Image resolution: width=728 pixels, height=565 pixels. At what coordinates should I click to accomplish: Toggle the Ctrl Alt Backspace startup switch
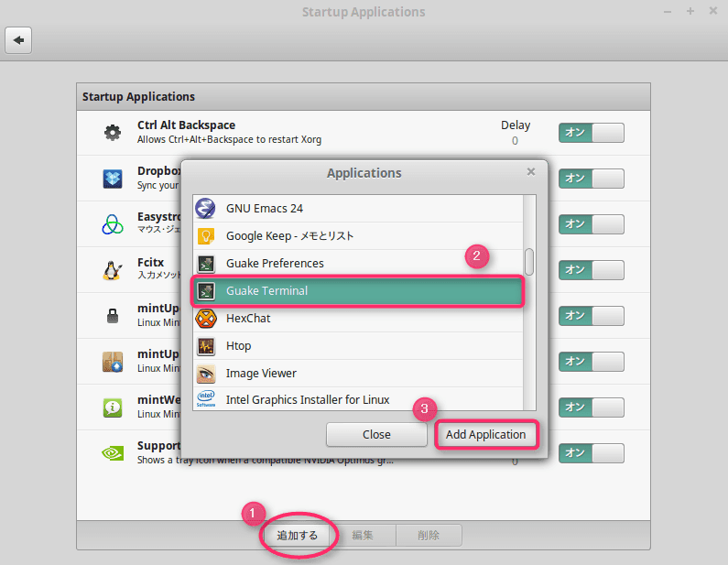[x=591, y=133]
